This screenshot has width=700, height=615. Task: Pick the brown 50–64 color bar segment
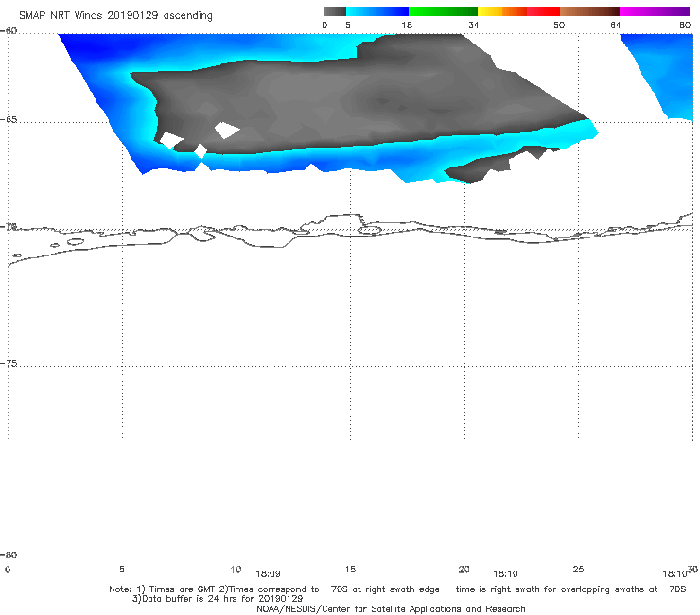(x=589, y=11)
